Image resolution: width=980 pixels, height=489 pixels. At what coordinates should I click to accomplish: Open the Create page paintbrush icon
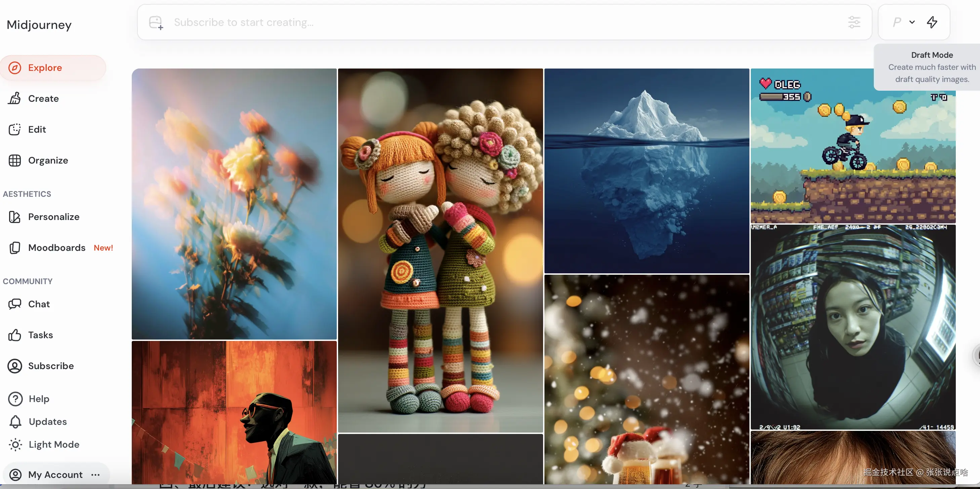[x=15, y=98]
